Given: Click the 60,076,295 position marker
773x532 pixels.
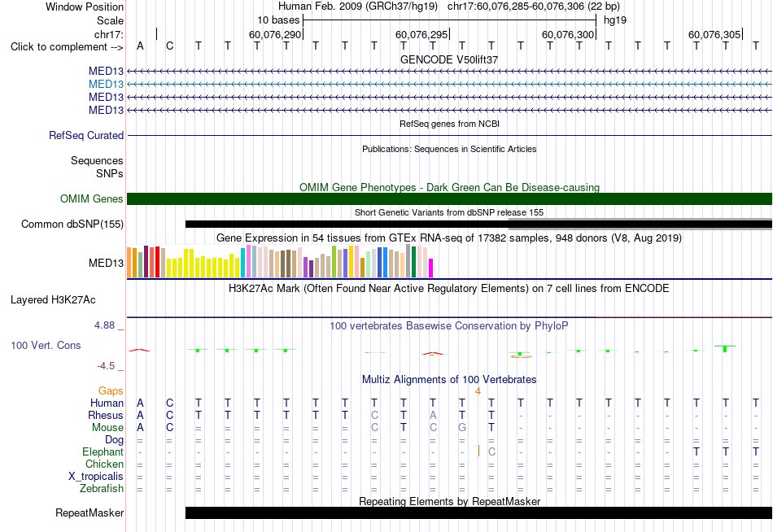Looking at the screenshot, I should click(421, 34).
